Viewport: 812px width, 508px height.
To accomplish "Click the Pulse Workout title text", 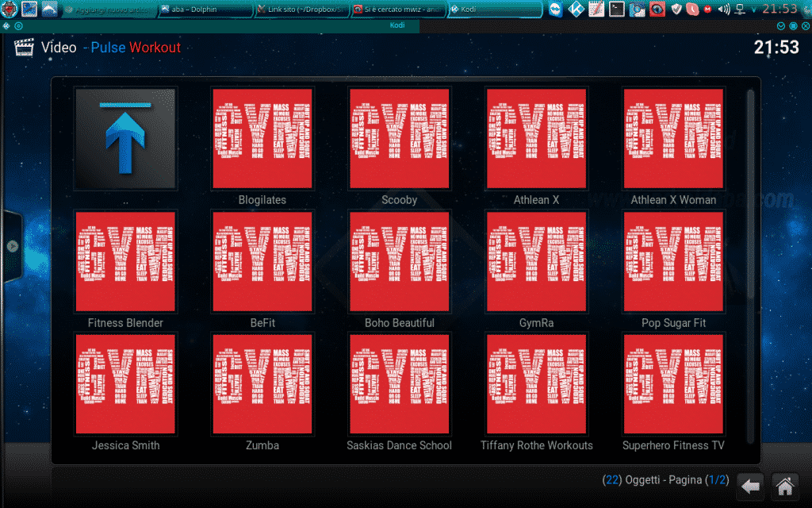I will tap(136, 48).
